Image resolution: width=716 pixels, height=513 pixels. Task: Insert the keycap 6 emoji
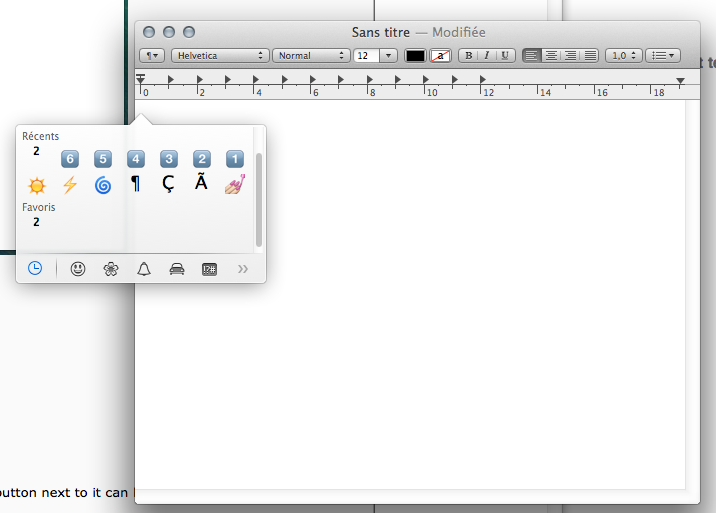[x=69, y=159]
